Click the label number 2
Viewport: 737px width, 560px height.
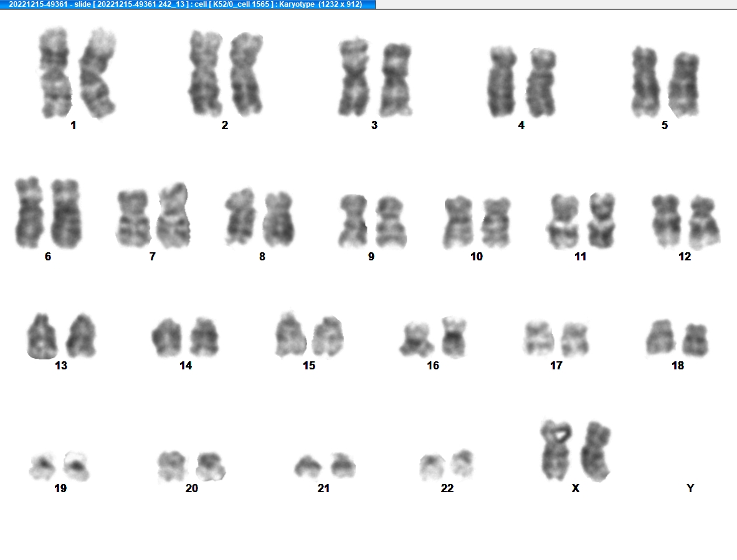tap(225, 125)
